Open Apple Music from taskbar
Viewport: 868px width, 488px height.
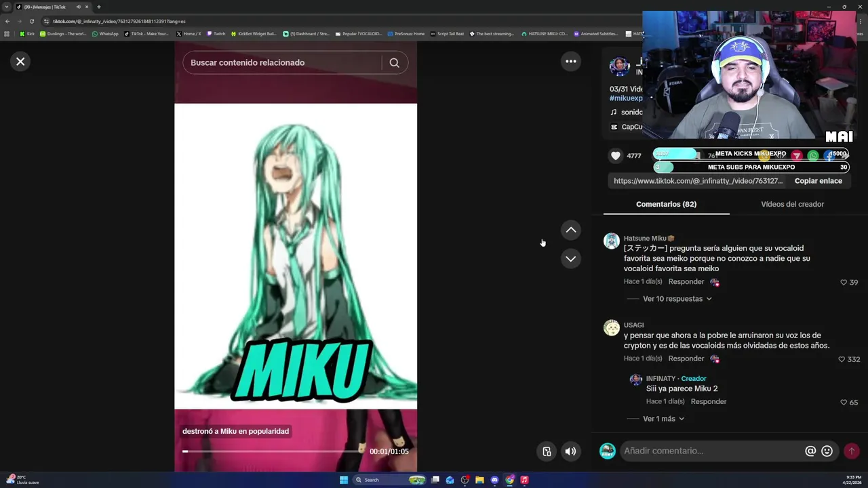pyautogui.click(x=524, y=480)
